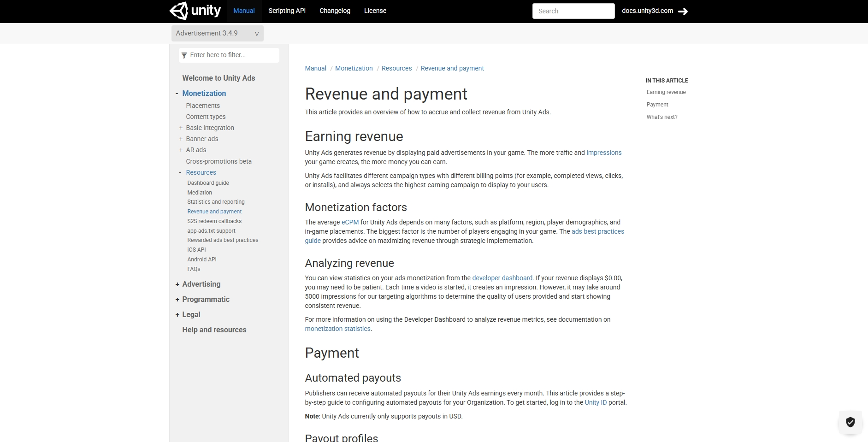The height and width of the screenshot is (442, 868).
Task: Jump to Earning revenue in article outline
Action: pyautogui.click(x=666, y=92)
